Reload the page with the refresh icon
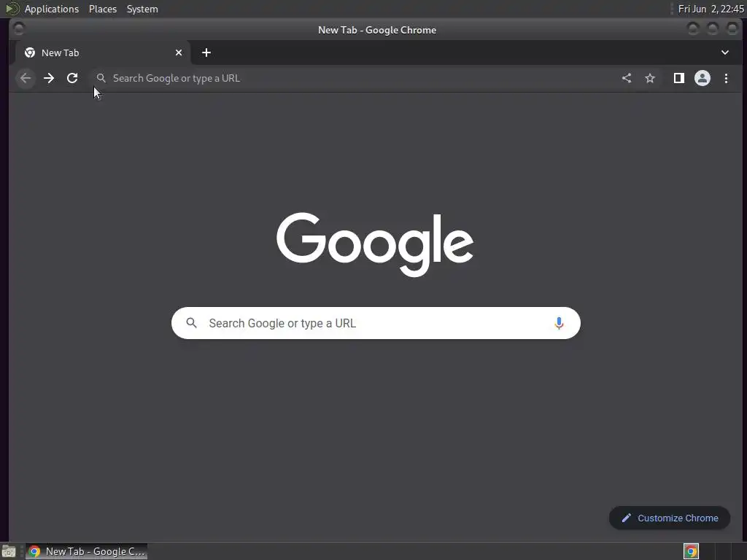This screenshot has width=747, height=560. pyautogui.click(x=72, y=78)
